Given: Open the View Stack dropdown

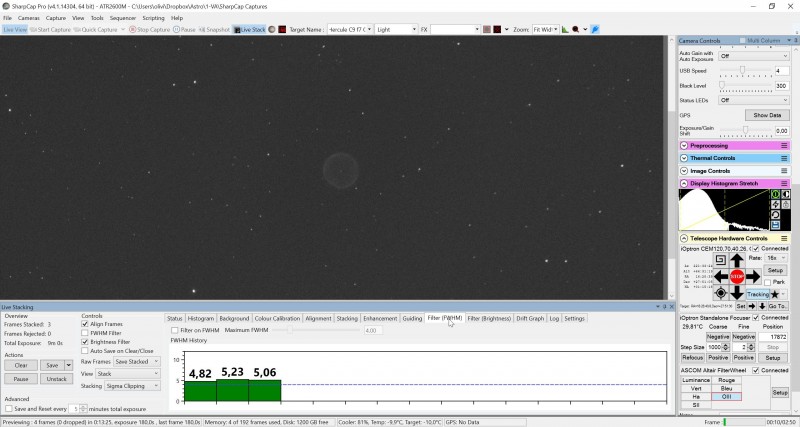Looking at the screenshot, I should [128, 374].
